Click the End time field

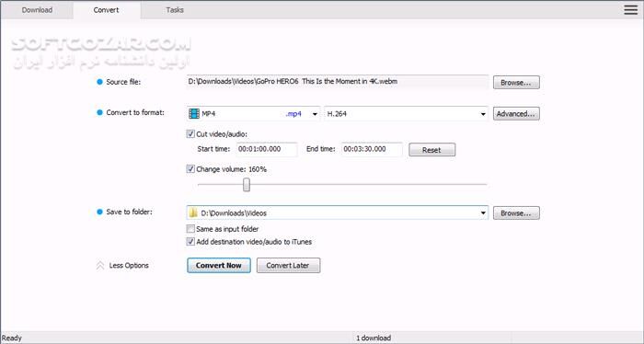pyautogui.click(x=372, y=149)
